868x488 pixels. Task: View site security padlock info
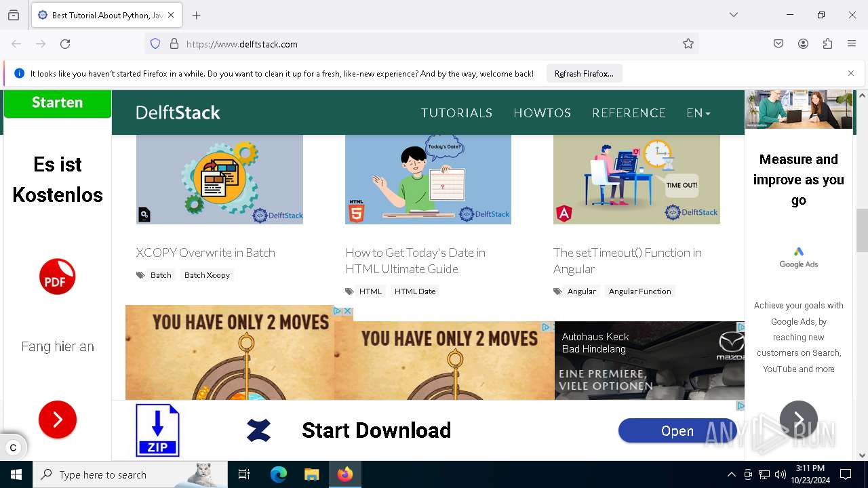174,44
